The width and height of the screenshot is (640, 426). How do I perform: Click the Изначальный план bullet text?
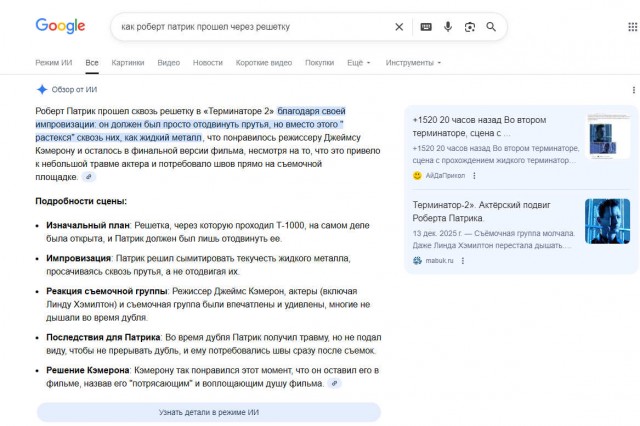coord(208,232)
